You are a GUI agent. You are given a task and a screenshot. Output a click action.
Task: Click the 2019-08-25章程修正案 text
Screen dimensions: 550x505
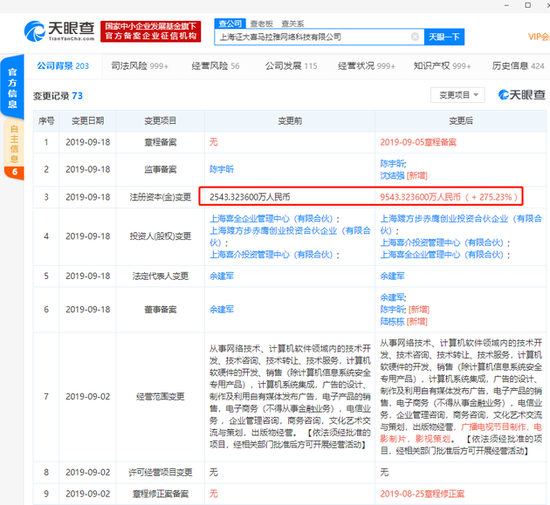coord(422,494)
